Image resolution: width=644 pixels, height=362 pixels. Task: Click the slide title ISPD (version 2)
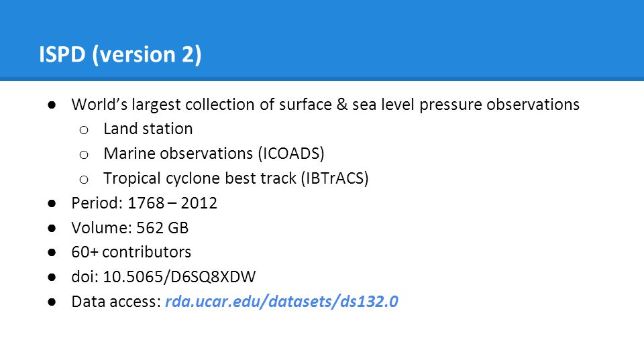tap(120, 54)
